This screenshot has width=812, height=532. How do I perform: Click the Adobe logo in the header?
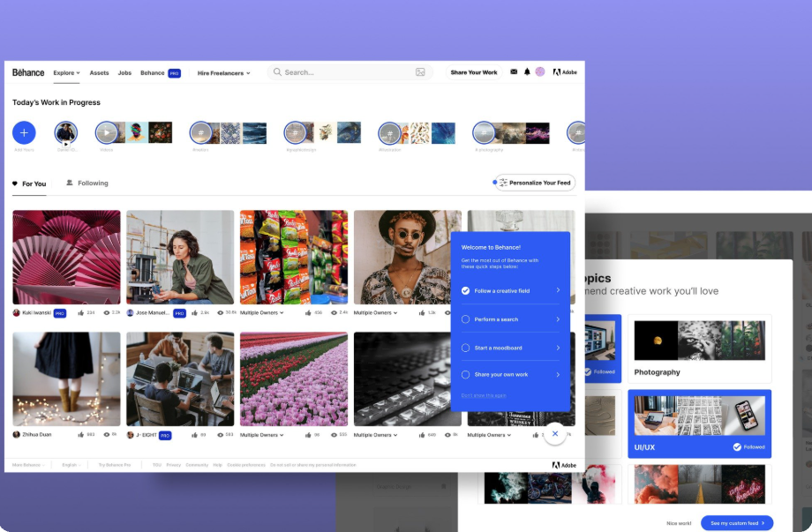coord(565,72)
